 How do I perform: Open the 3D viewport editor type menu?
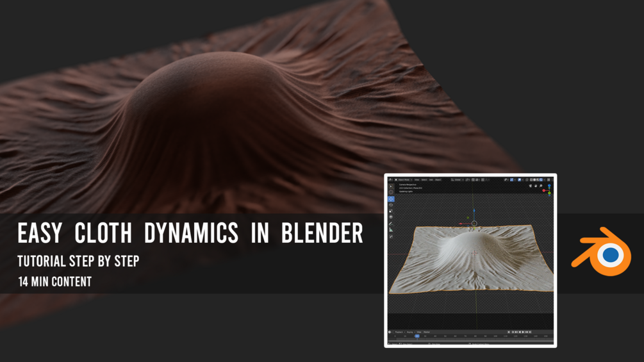[391, 180]
